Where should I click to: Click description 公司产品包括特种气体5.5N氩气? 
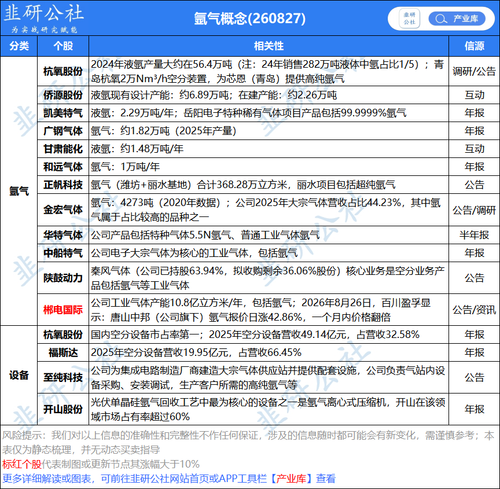161,235
